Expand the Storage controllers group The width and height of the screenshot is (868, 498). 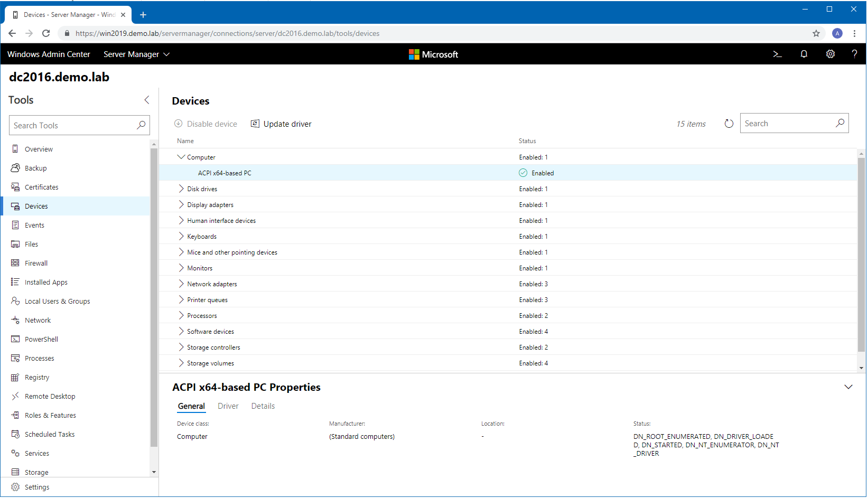(181, 347)
